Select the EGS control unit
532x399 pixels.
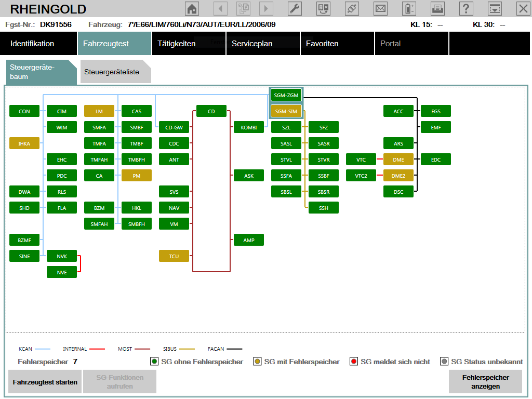click(436, 111)
